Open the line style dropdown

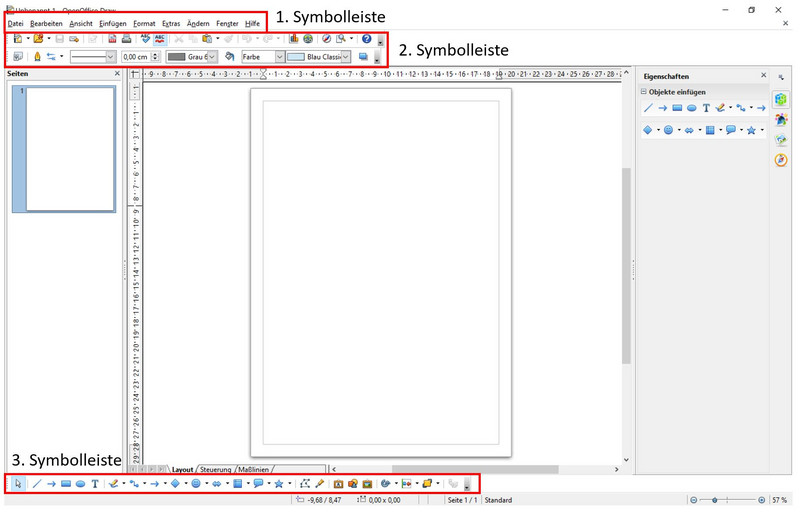[110, 57]
